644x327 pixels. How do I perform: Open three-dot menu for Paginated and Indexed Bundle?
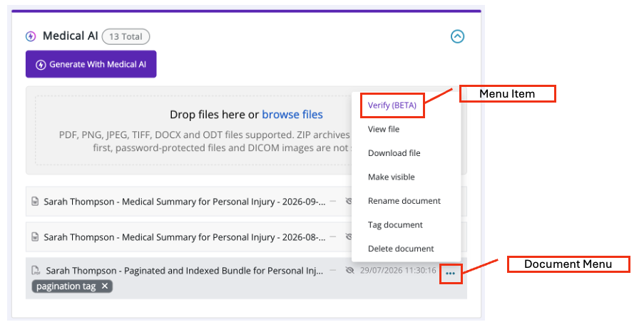[x=451, y=274]
